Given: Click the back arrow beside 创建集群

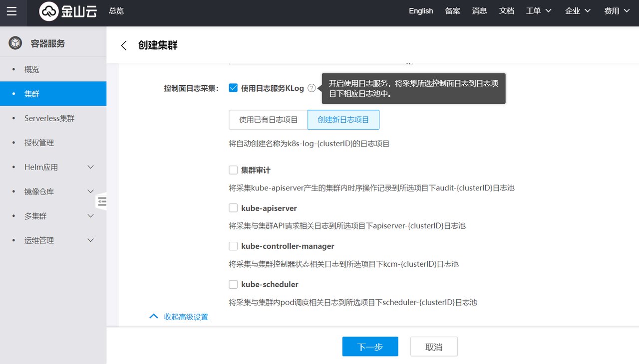Looking at the screenshot, I should (x=124, y=45).
